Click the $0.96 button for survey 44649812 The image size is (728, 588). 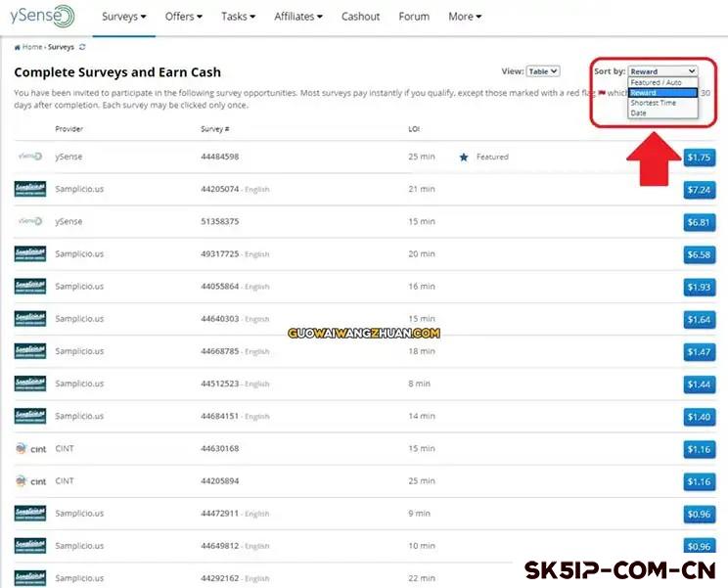pyautogui.click(x=700, y=546)
